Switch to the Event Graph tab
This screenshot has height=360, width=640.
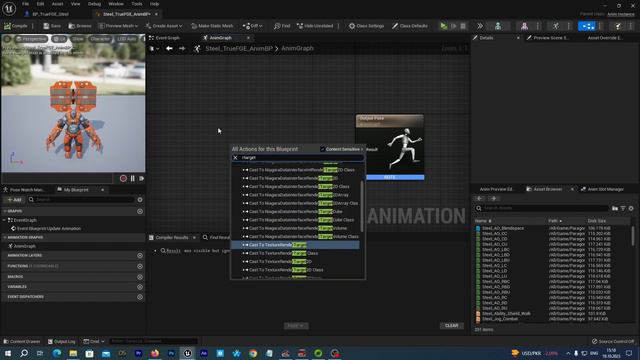click(x=164, y=38)
